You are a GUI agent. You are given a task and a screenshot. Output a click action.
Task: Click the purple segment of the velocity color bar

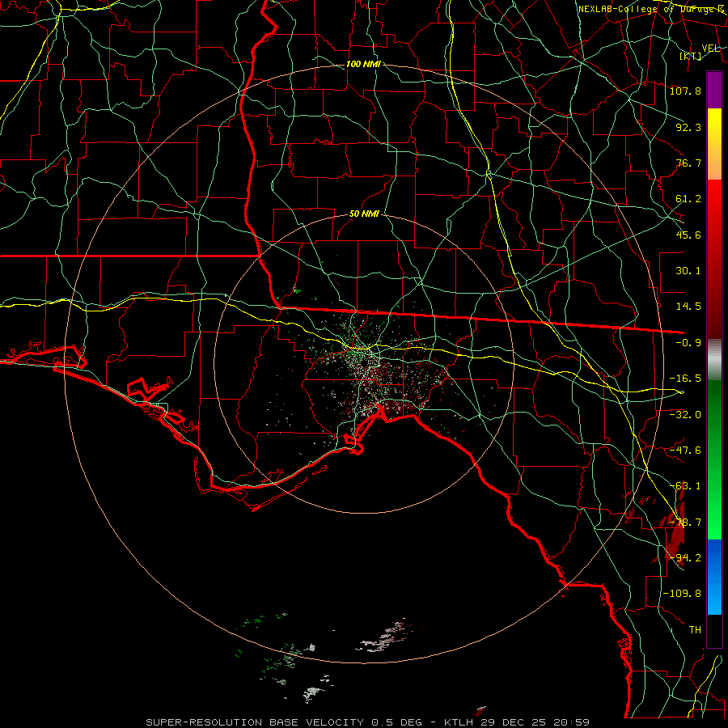point(714,90)
